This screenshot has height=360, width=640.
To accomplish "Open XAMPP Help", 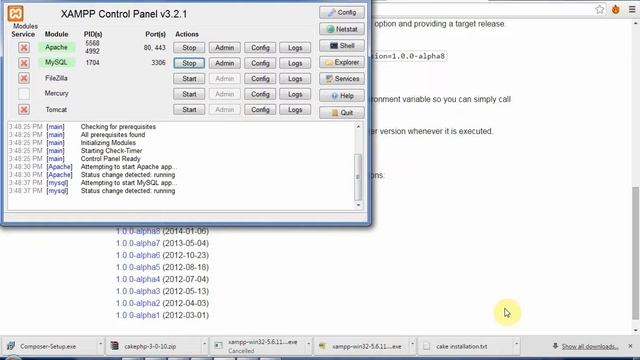I will pyautogui.click(x=342, y=96).
